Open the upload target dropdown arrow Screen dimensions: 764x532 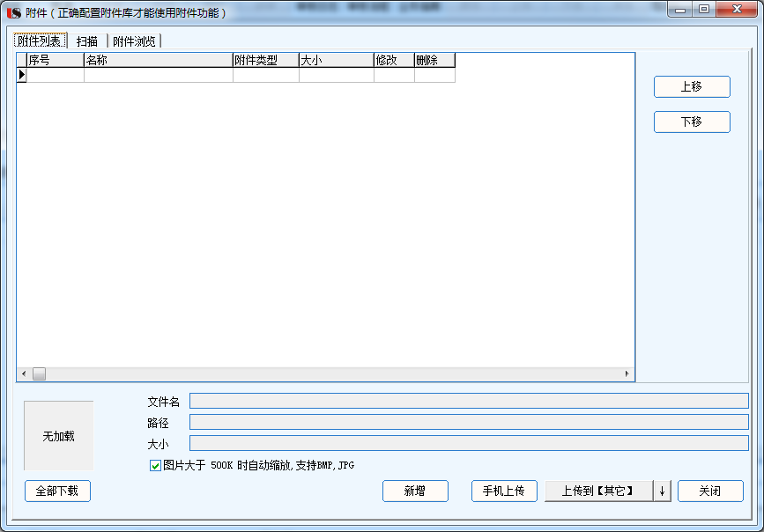tap(662, 491)
